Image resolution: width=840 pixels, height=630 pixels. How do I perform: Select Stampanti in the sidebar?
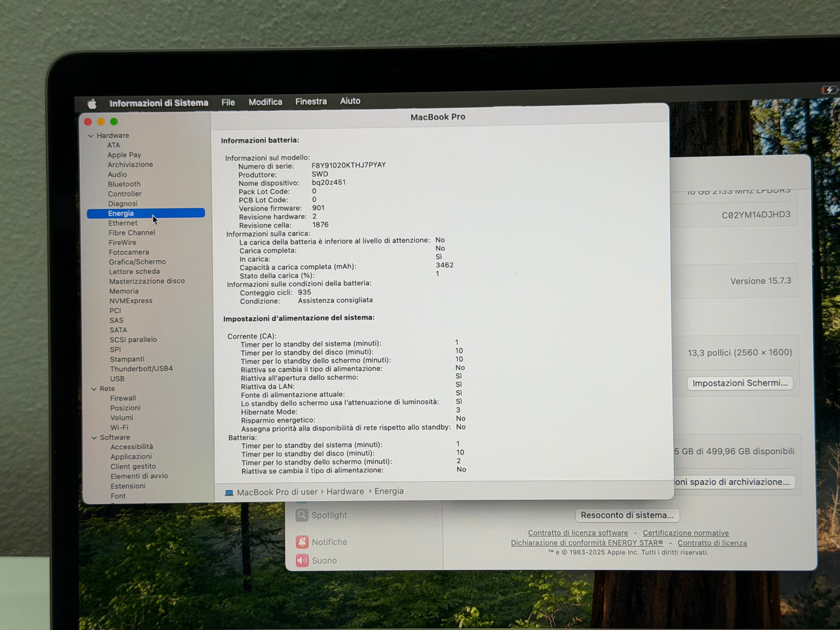[x=127, y=359]
